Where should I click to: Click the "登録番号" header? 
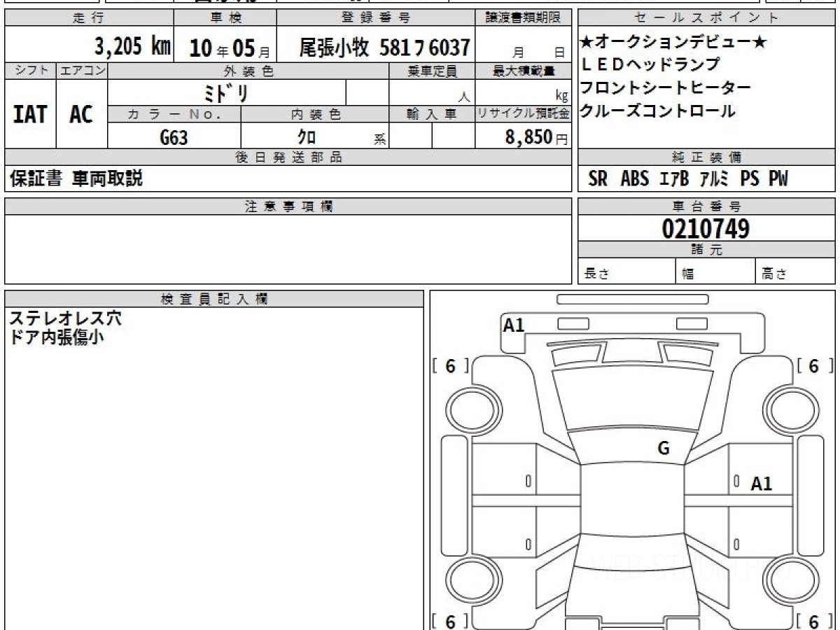click(377, 18)
